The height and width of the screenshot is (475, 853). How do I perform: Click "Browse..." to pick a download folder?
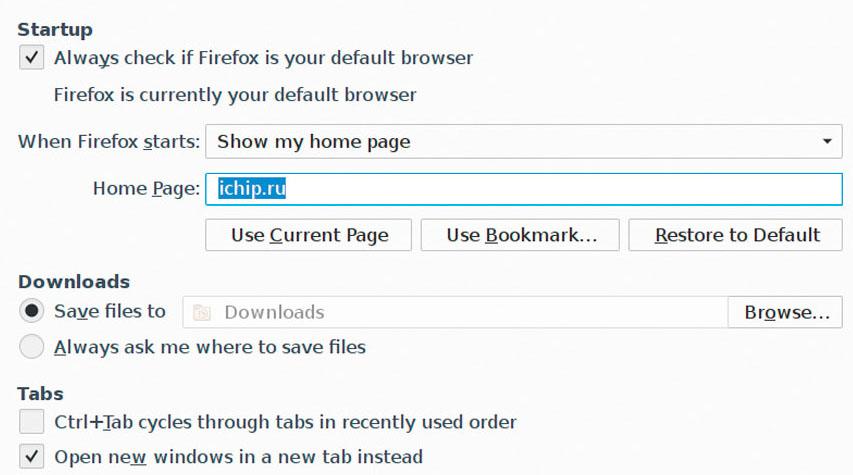(786, 312)
